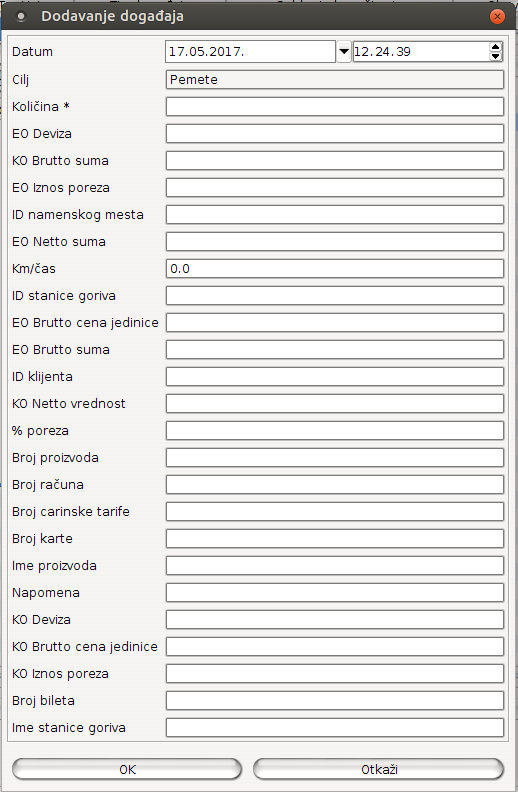518x792 pixels.
Task: Click the ID klijenta input field
Action: [335, 377]
